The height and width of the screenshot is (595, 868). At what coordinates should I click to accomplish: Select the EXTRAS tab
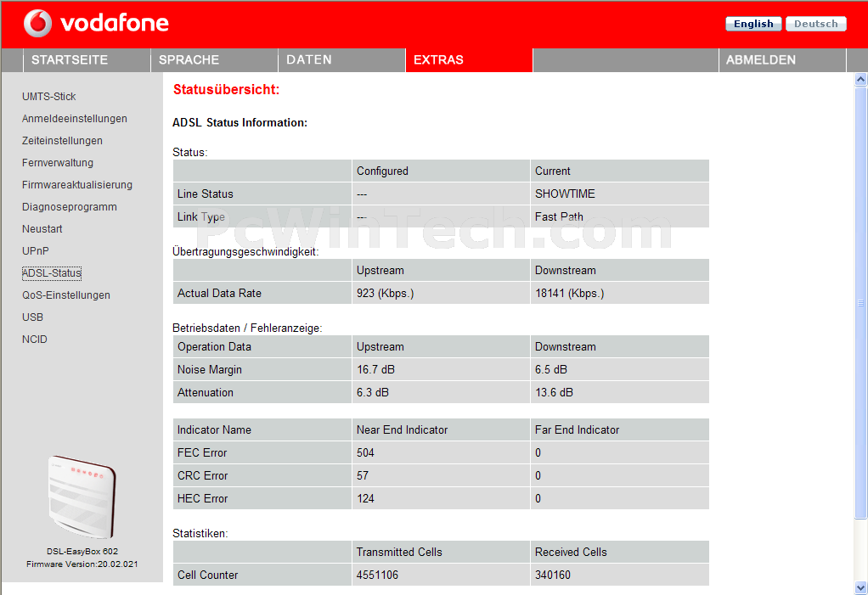pos(469,59)
